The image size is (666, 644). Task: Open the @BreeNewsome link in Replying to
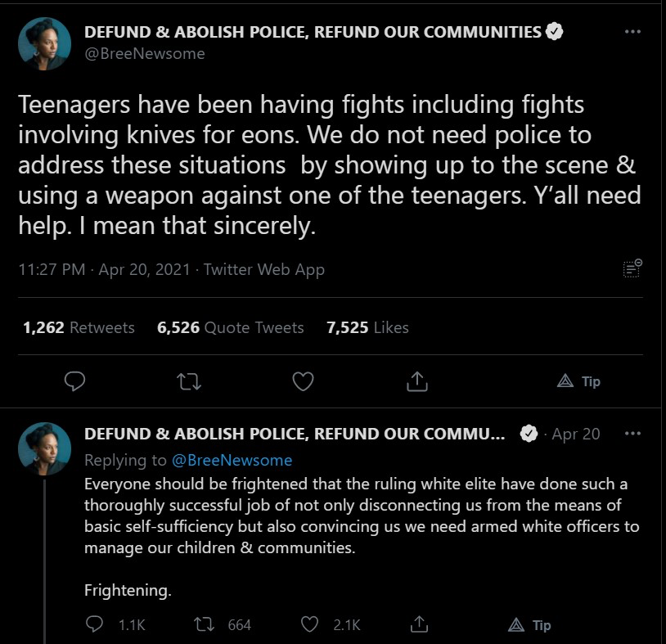pyautogui.click(x=232, y=460)
